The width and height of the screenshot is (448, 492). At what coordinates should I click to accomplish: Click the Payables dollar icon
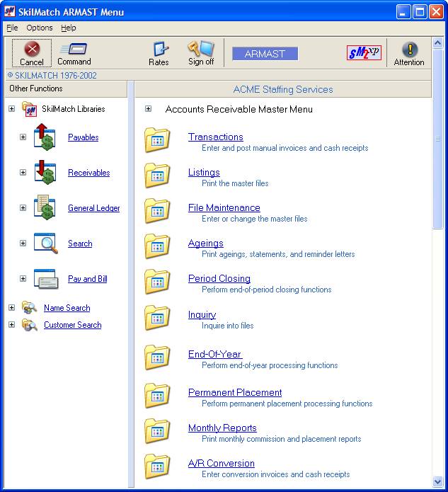coord(45,137)
